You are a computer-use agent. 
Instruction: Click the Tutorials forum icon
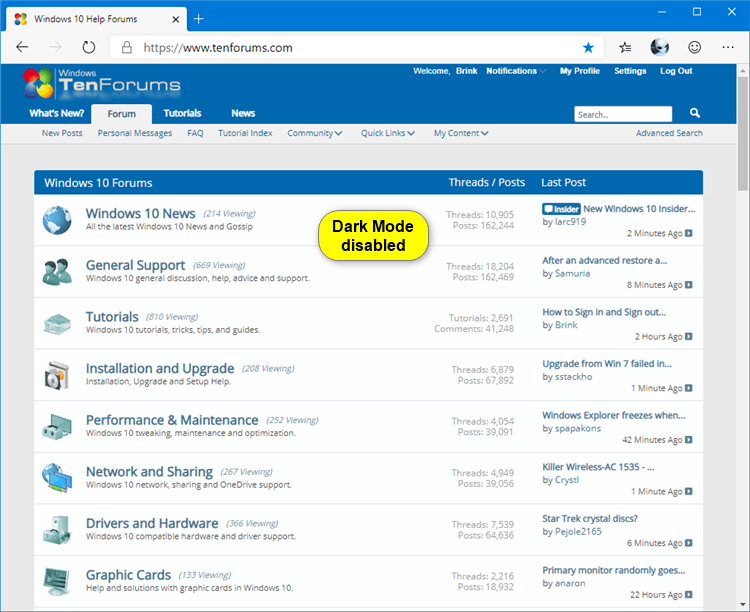(56, 324)
